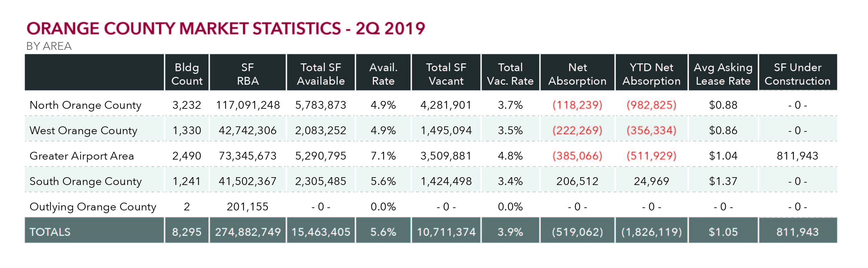The height and width of the screenshot is (268, 868).
Task: Select the North Orange County row label
Action: click(85, 105)
